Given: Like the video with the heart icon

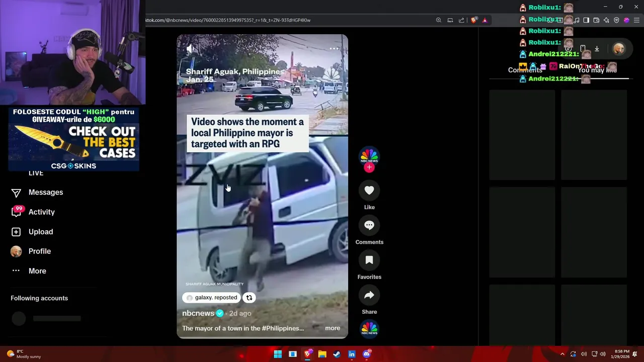Looking at the screenshot, I should coord(369,191).
